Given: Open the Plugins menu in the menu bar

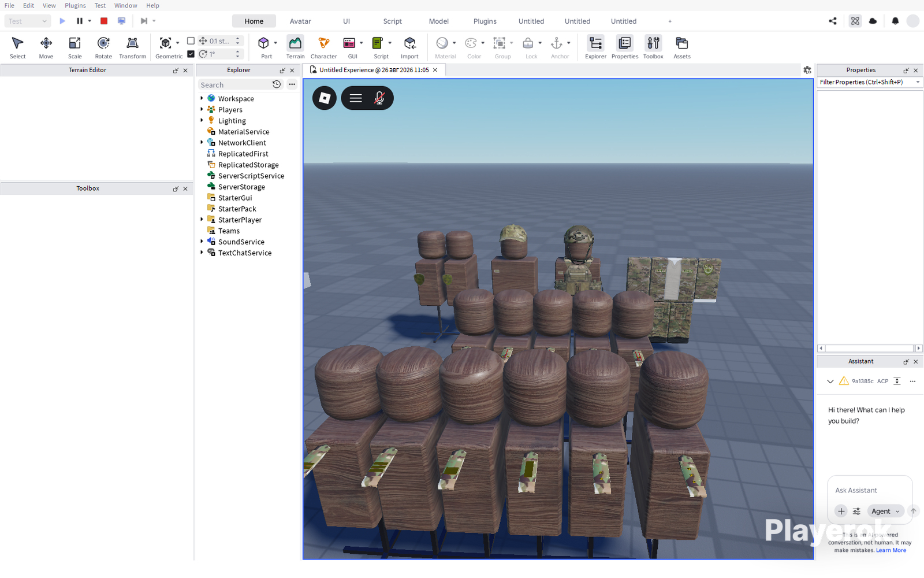Looking at the screenshot, I should (x=75, y=5).
